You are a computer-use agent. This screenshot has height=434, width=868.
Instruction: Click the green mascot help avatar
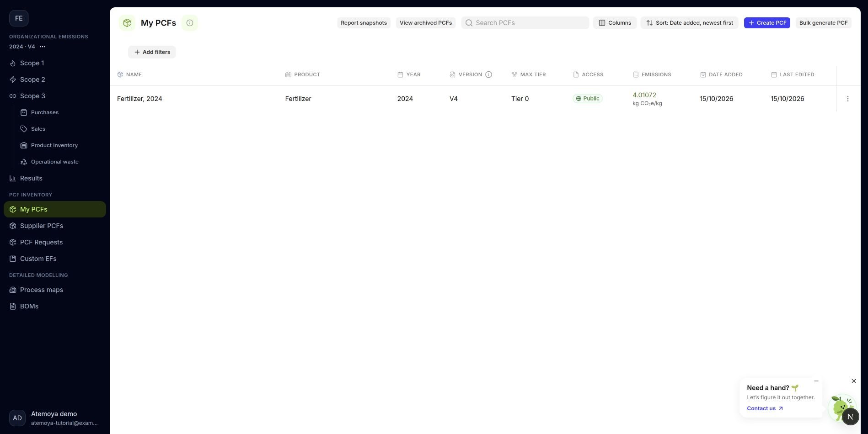841,408
